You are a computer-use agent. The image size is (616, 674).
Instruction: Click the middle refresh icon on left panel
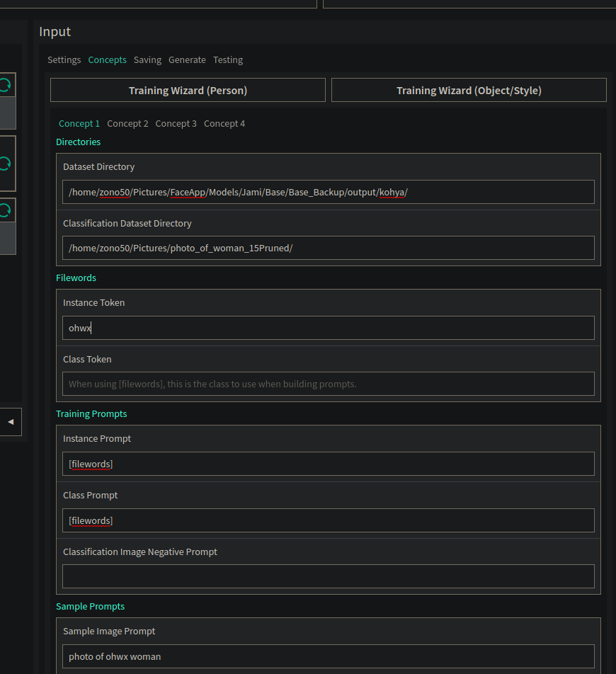5,164
